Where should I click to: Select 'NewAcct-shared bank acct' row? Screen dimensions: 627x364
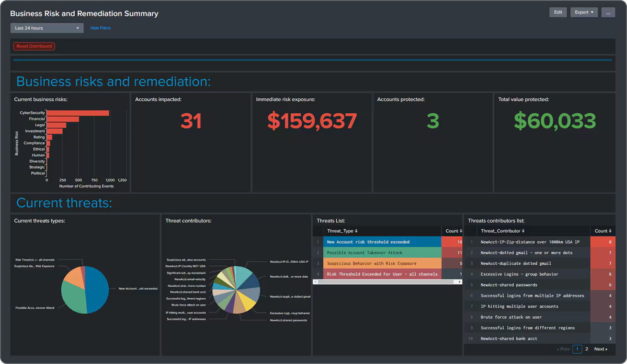(x=540, y=339)
